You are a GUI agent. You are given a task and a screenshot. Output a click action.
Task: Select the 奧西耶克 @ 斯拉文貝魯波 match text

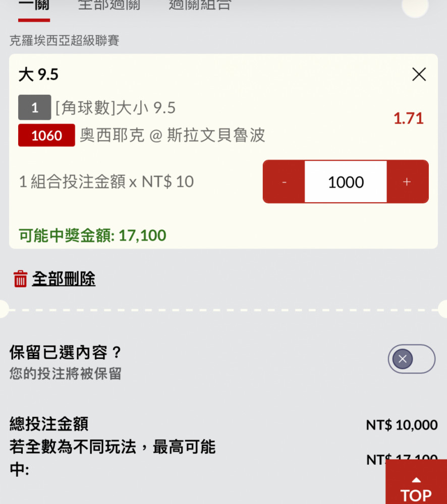point(173,135)
